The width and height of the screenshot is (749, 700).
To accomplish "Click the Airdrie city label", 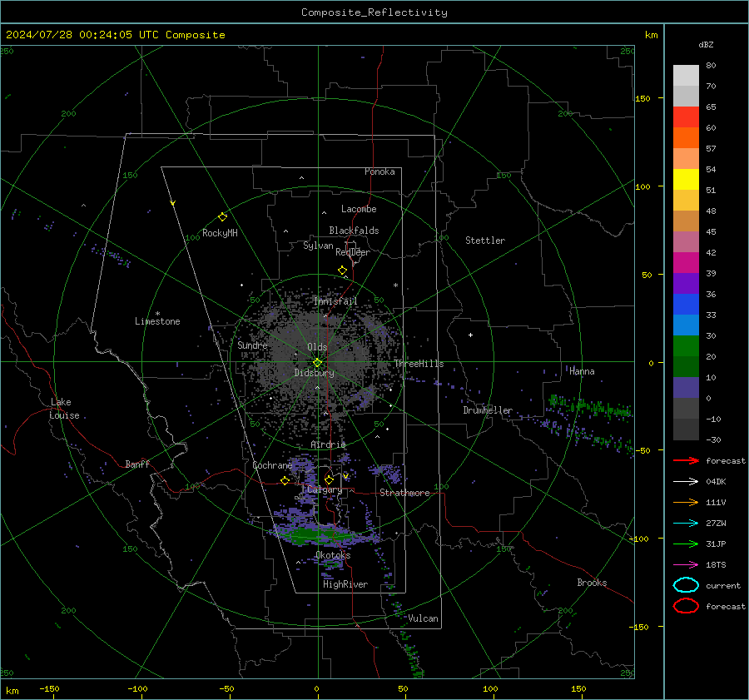I will pyautogui.click(x=328, y=444).
